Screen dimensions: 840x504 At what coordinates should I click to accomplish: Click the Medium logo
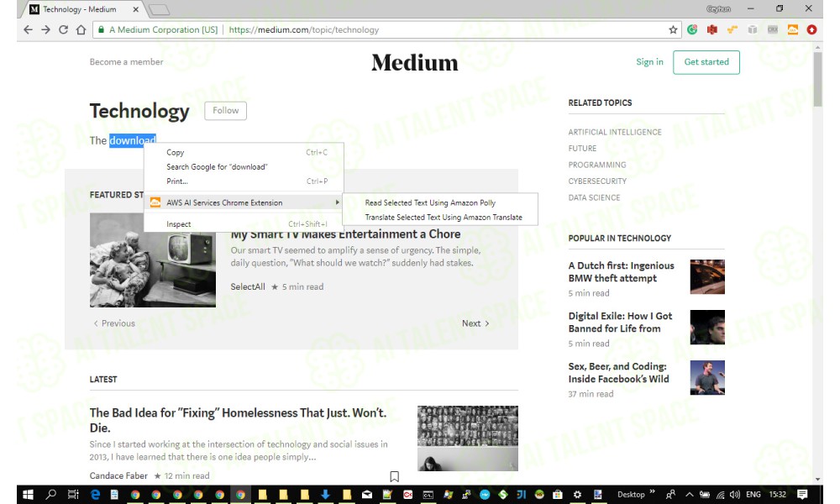pos(415,63)
